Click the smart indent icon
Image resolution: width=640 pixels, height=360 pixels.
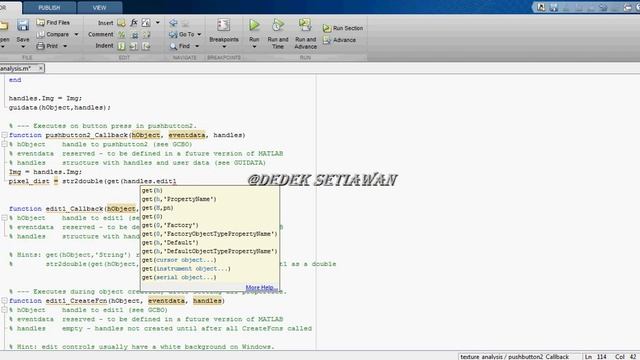tap(122, 46)
